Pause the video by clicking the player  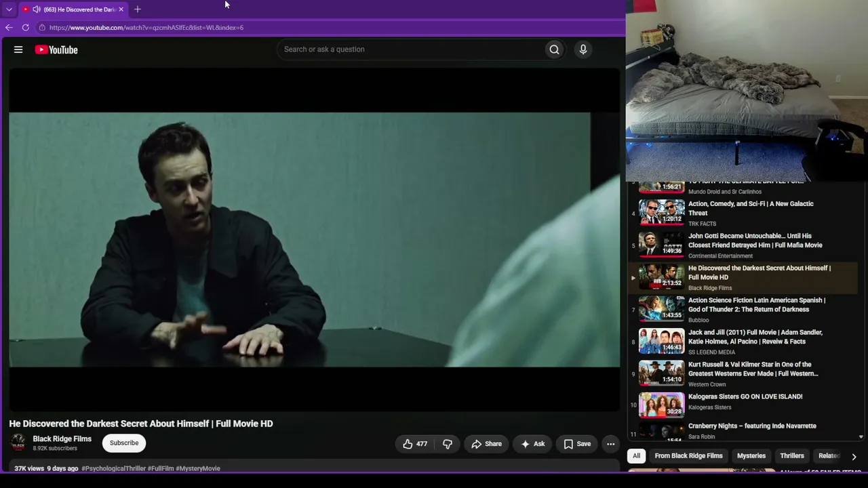[x=314, y=240]
